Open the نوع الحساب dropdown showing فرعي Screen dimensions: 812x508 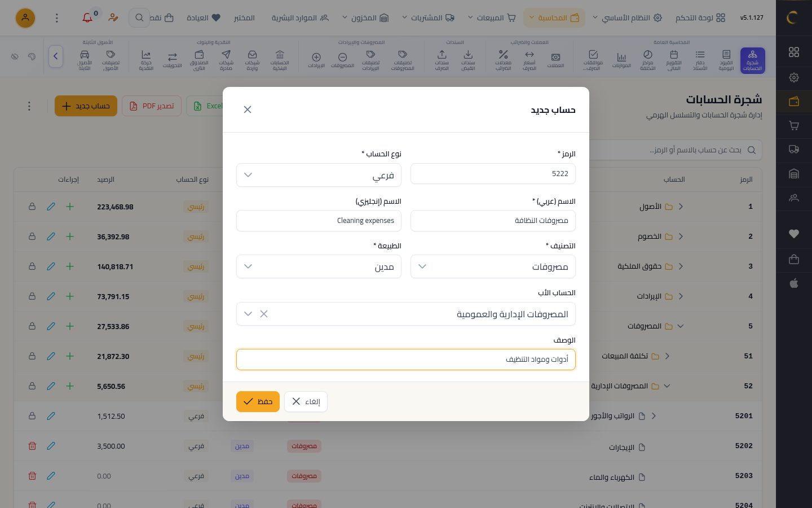319,175
